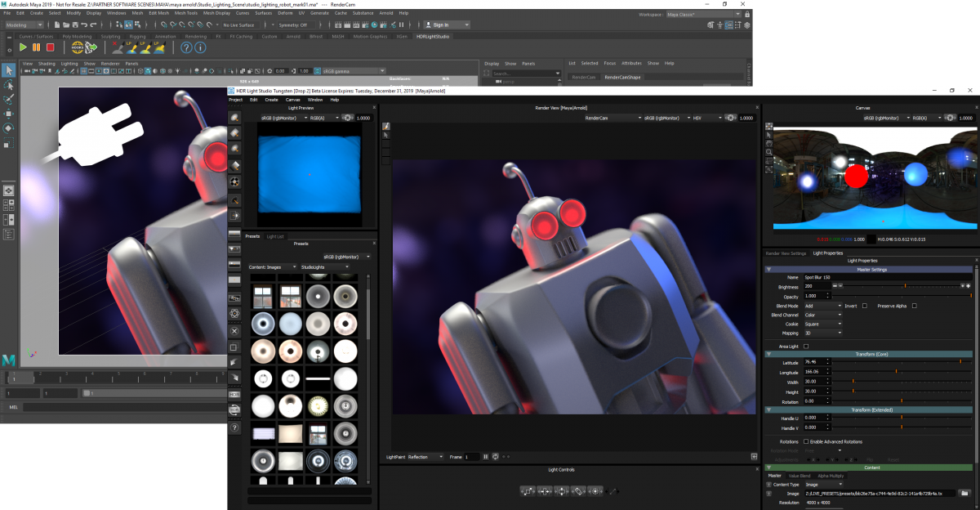Open the Canvas menu in HDR Light Studio
Screen dimensions: 980x510
point(293,100)
